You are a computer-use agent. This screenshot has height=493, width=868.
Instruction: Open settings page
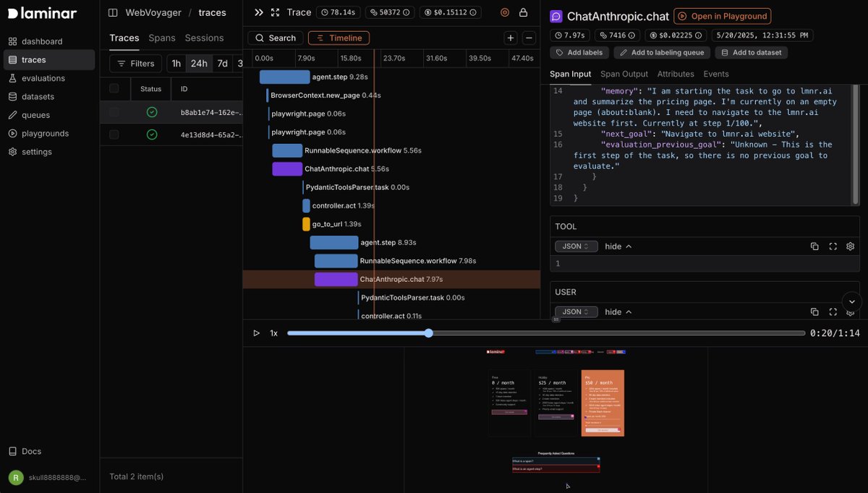(x=48, y=152)
